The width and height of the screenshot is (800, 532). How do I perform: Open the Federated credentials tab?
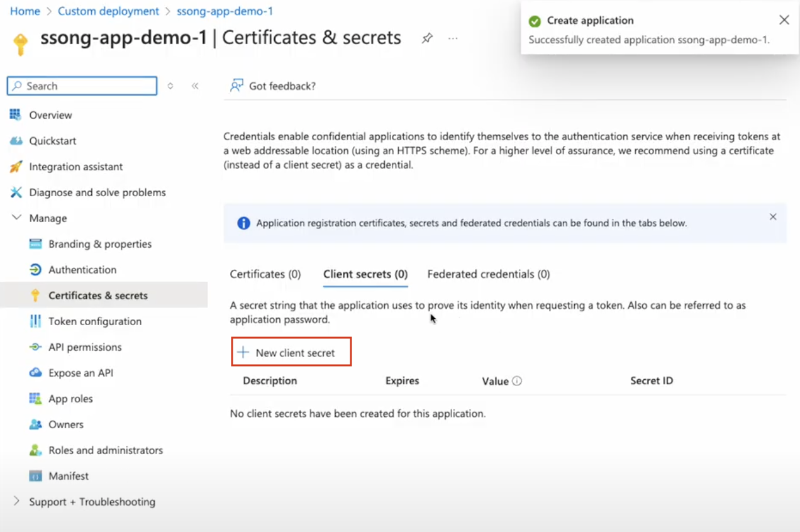tap(488, 274)
